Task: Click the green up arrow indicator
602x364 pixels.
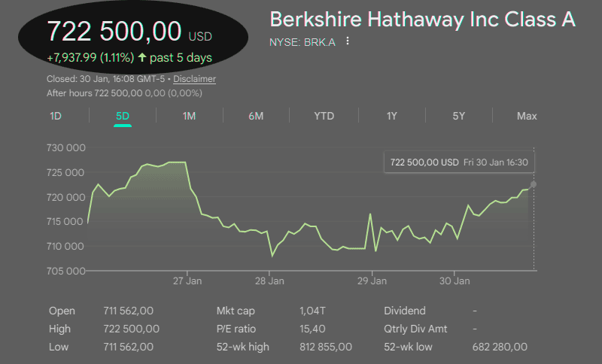Action: click(141, 58)
